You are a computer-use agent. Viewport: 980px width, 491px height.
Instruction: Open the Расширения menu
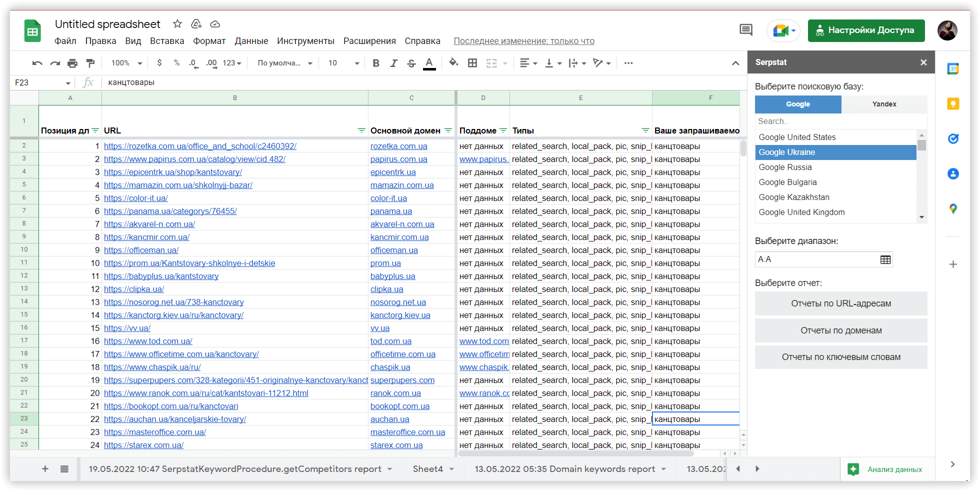pyautogui.click(x=369, y=41)
